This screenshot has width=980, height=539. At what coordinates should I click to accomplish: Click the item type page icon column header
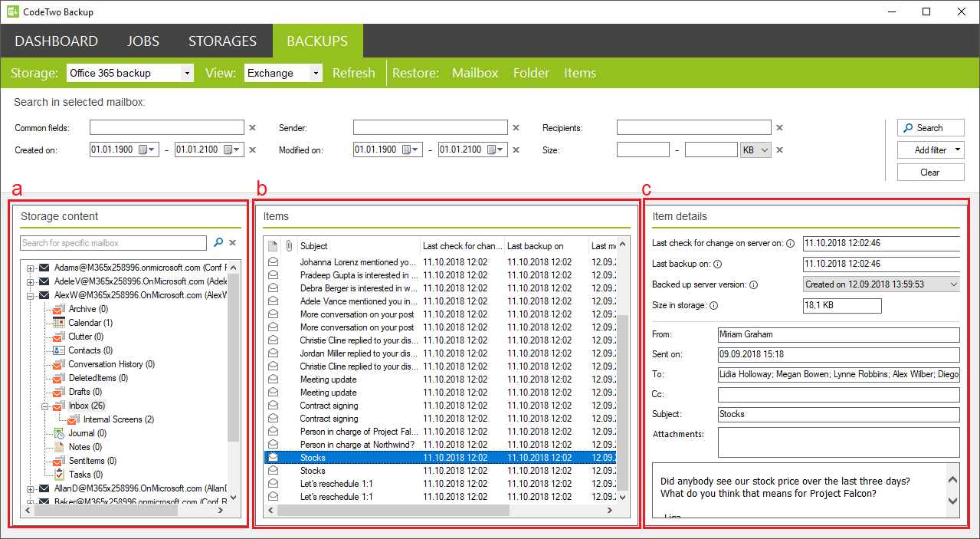[272, 246]
